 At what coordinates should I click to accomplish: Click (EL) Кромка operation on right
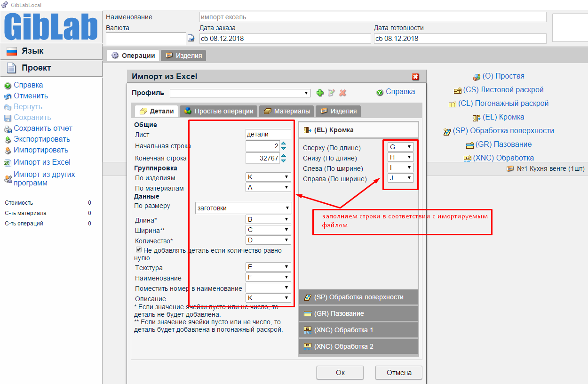(x=503, y=117)
